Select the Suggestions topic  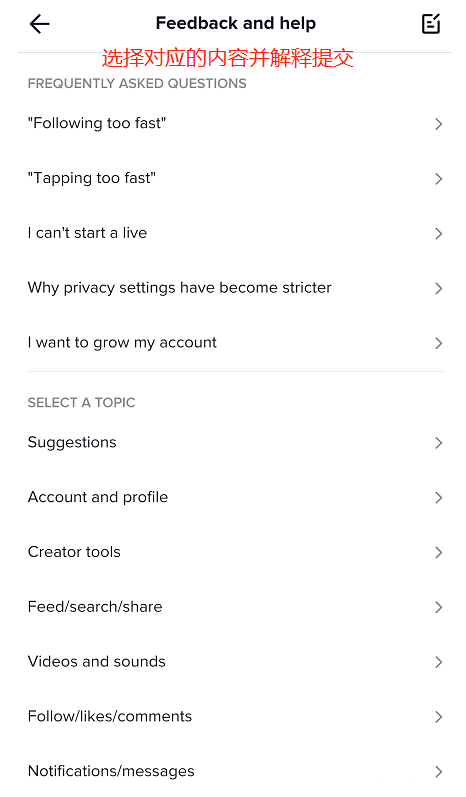click(x=235, y=443)
